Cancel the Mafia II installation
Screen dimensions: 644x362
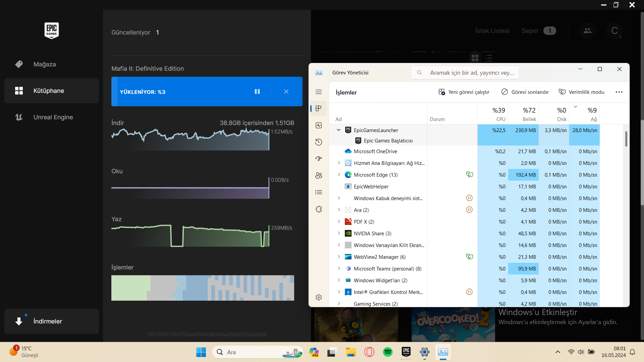coord(286,92)
